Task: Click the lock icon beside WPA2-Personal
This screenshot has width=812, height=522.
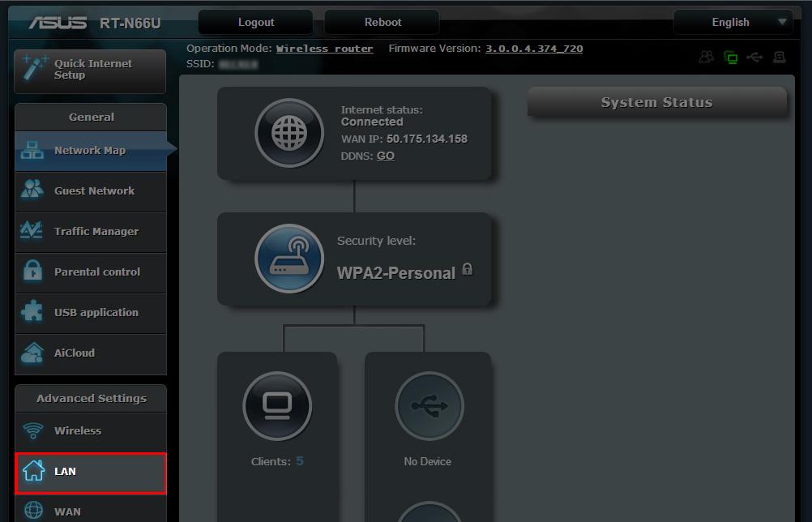Action: 467,269
